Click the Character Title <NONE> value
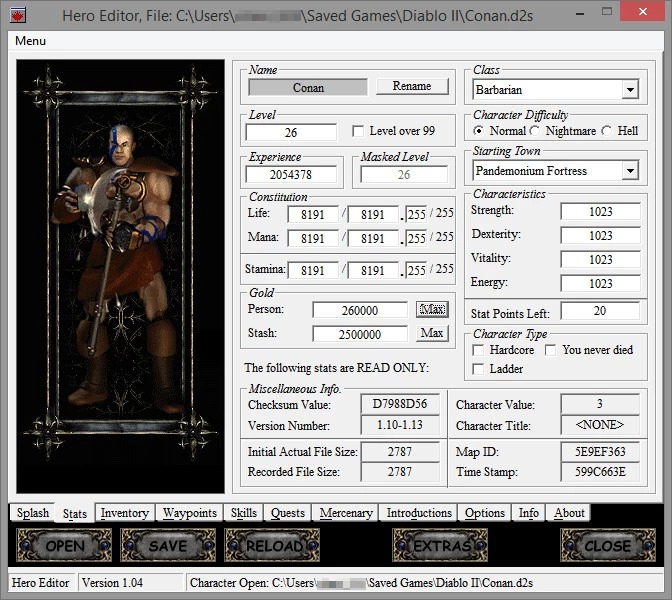 coord(600,425)
